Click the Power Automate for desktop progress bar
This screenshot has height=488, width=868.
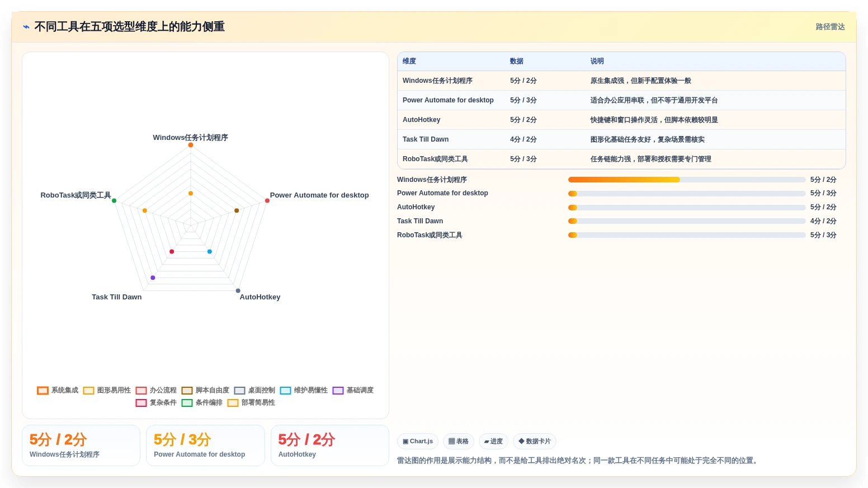tap(687, 194)
